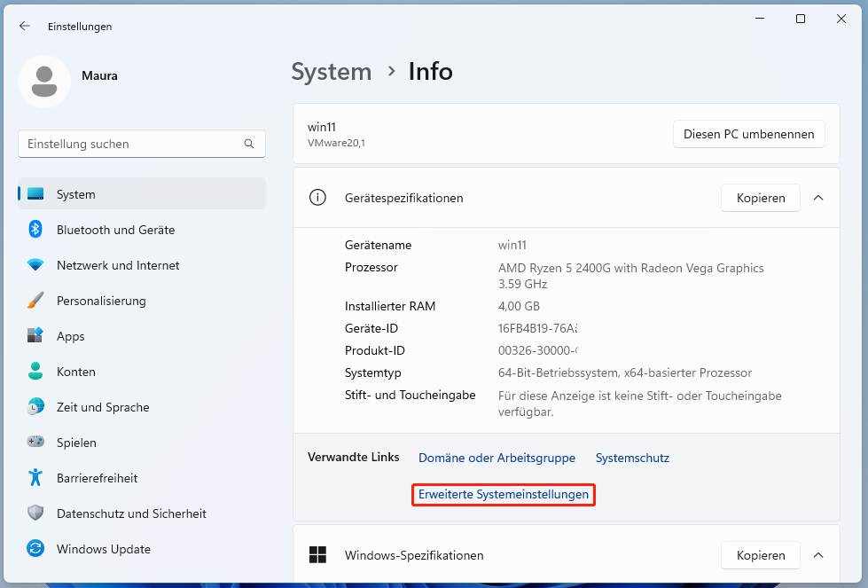Copy device specifications with Kopieren

coord(760,198)
